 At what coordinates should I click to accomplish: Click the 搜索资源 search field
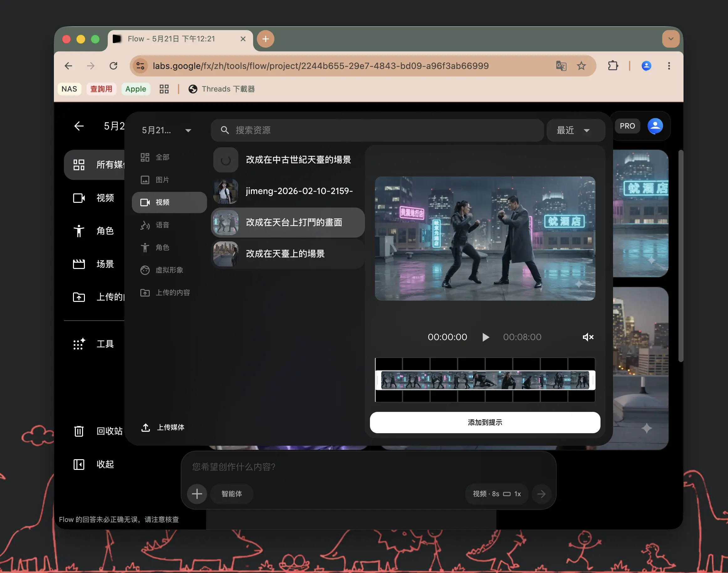pos(377,130)
